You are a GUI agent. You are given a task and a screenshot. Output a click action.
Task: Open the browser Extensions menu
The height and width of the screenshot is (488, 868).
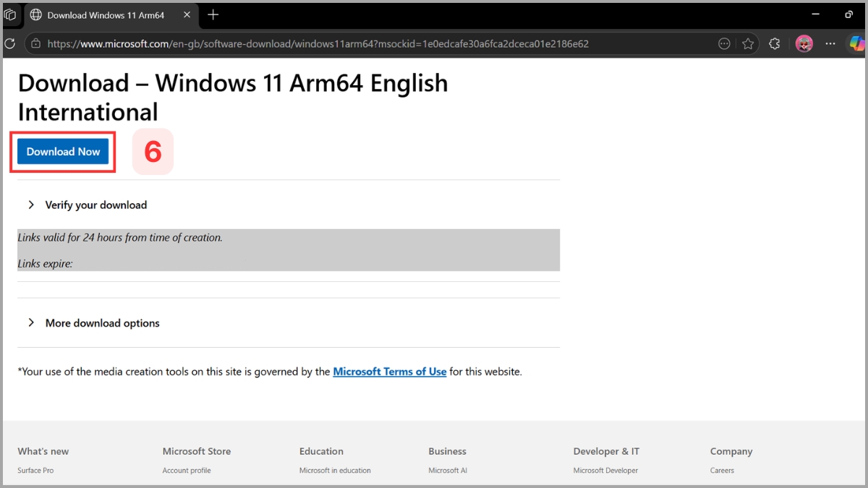pyautogui.click(x=774, y=43)
